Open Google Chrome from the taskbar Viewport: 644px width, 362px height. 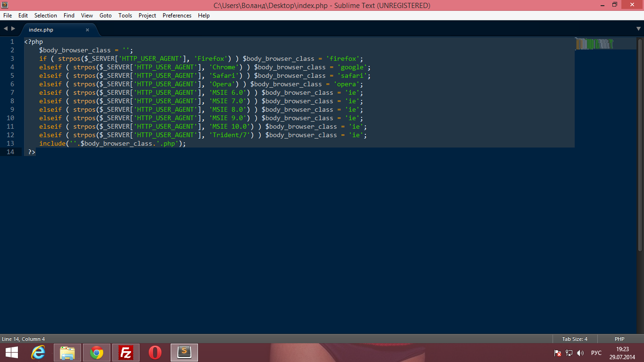pos(97,353)
